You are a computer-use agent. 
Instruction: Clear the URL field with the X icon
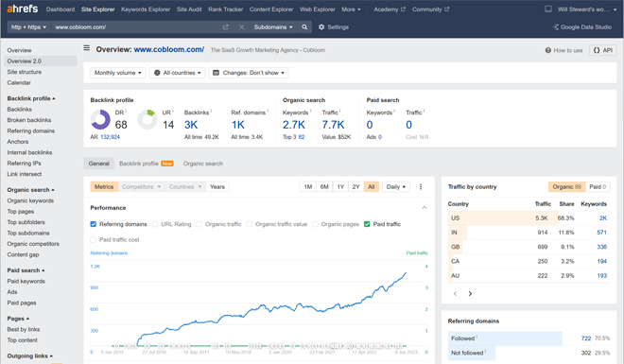pos(241,27)
